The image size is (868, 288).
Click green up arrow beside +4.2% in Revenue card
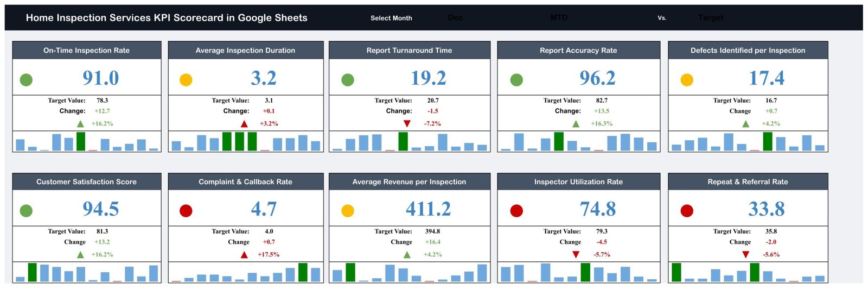407,255
